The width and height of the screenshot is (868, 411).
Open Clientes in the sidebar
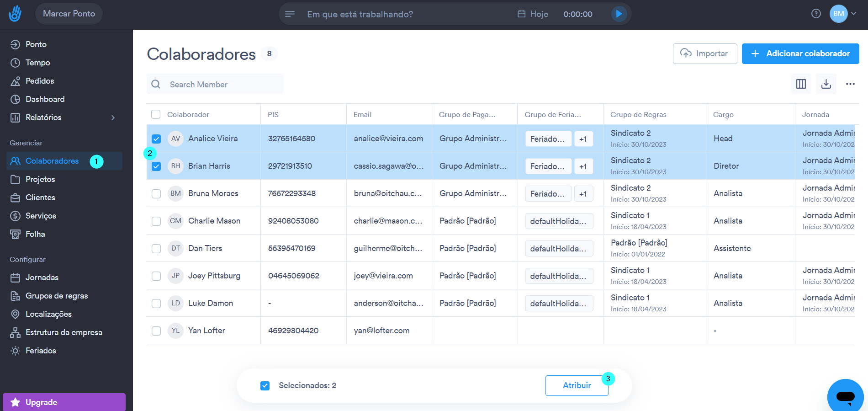pos(40,197)
